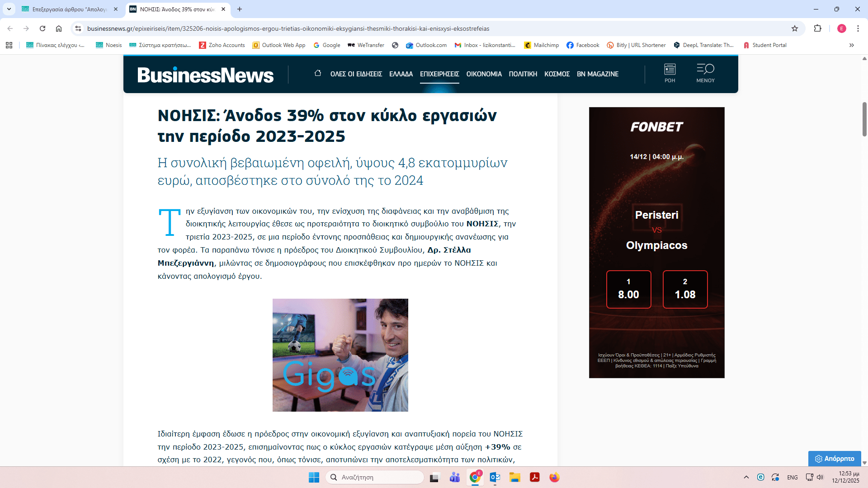Viewport: 868px width, 488px height.
Task: Show hidden system tray icons
Action: point(746,477)
